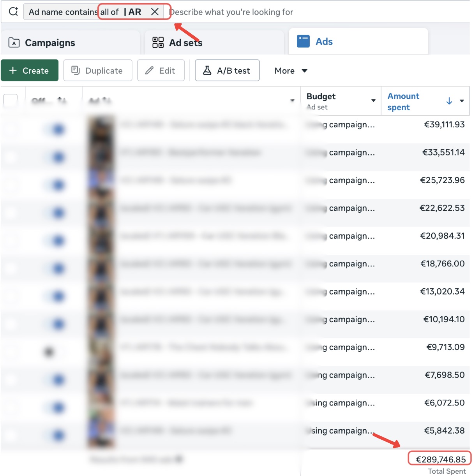The height and width of the screenshot is (476, 473).
Task: Click the search magnifier refresh icon
Action: pyautogui.click(x=13, y=12)
